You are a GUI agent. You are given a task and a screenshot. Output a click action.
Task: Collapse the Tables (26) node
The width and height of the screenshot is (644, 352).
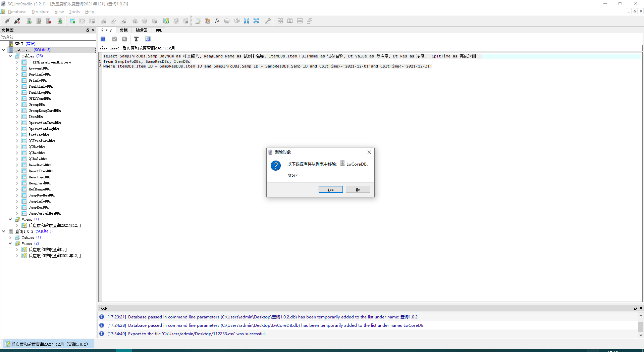pyautogui.click(x=10, y=56)
